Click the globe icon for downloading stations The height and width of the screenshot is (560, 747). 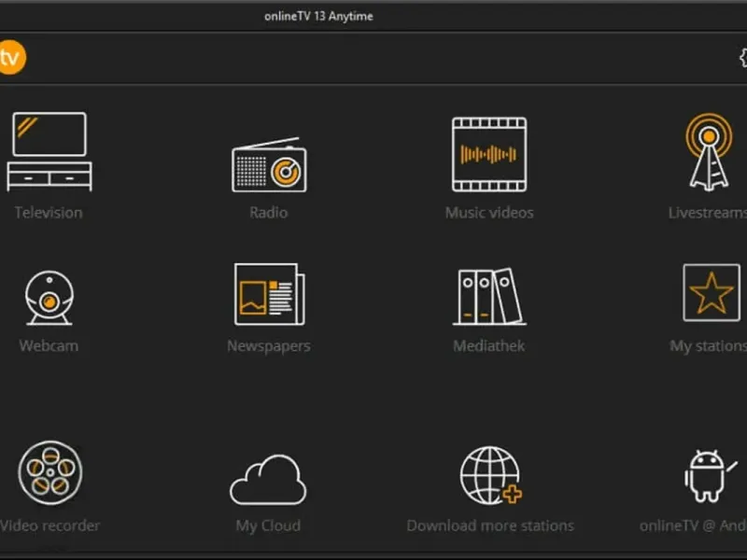pos(491,475)
